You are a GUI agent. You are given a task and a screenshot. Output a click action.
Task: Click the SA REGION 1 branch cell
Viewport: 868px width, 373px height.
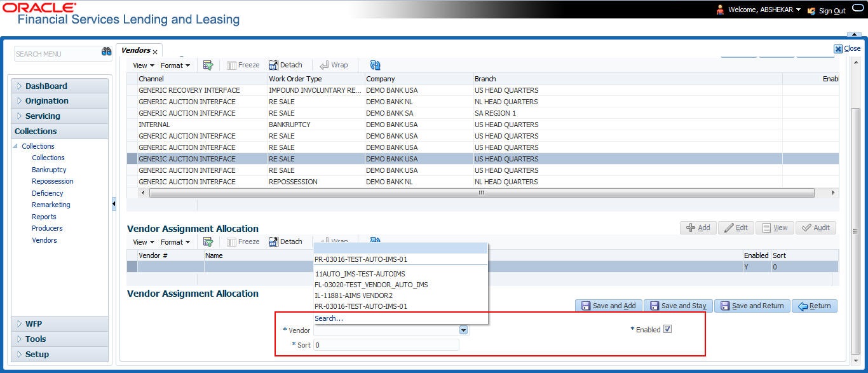[x=496, y=113]
